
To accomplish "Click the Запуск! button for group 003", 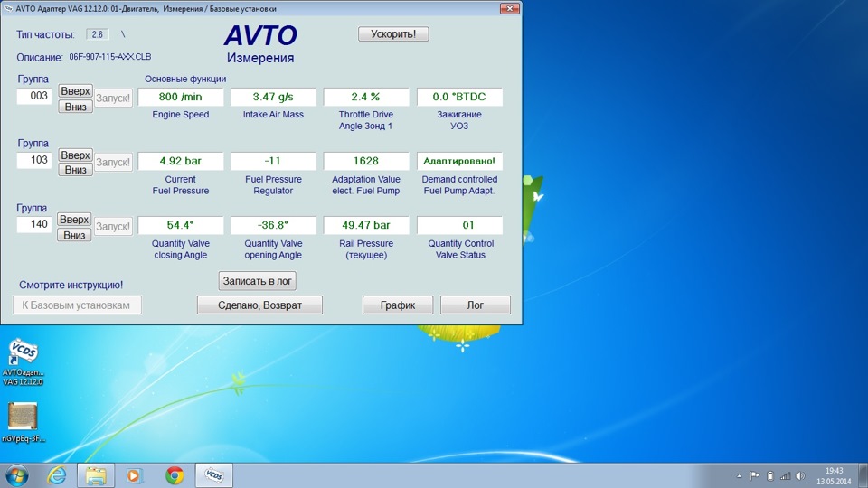I will (x=114, y=98).
